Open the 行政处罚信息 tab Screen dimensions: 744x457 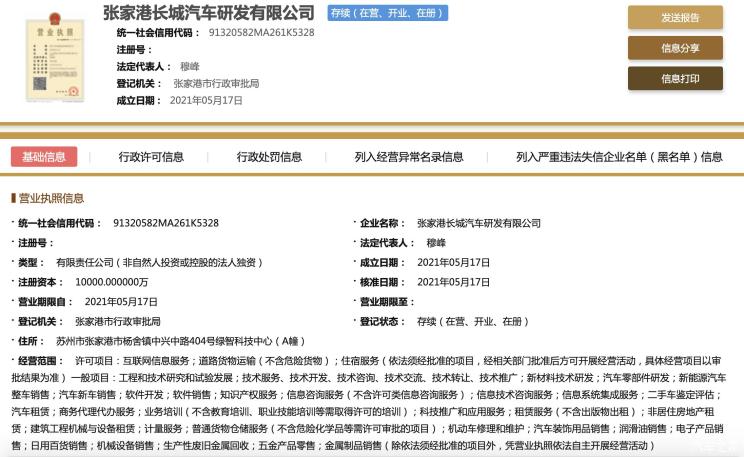pyautogui.click(x=269, y=156)
